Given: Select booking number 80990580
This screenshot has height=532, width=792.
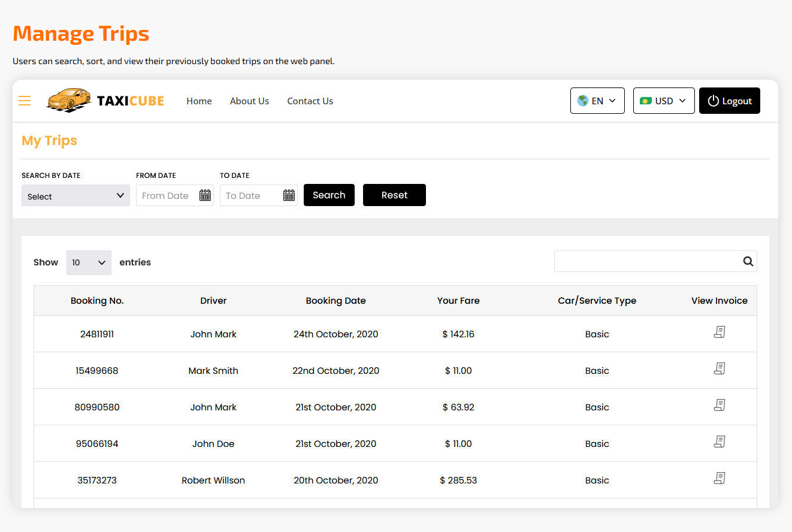Looking at the screenshot, I should click(97, 407).
